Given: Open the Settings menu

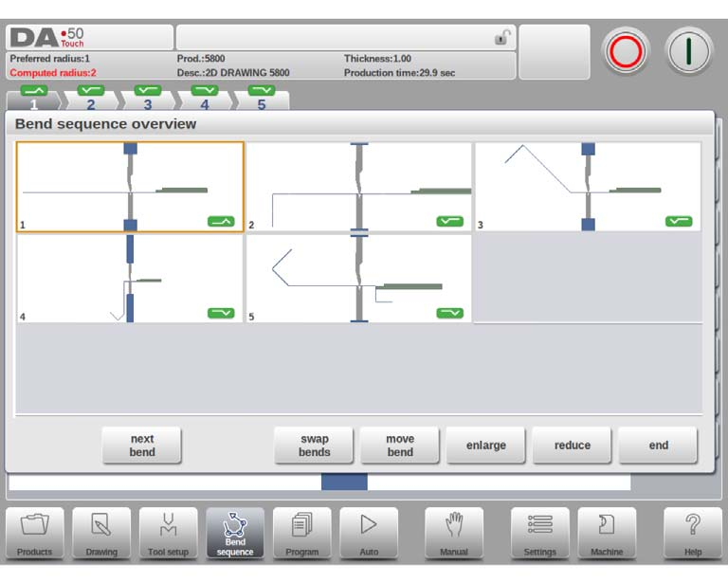Looking at the screenshot, I should [x=540, y=533].
